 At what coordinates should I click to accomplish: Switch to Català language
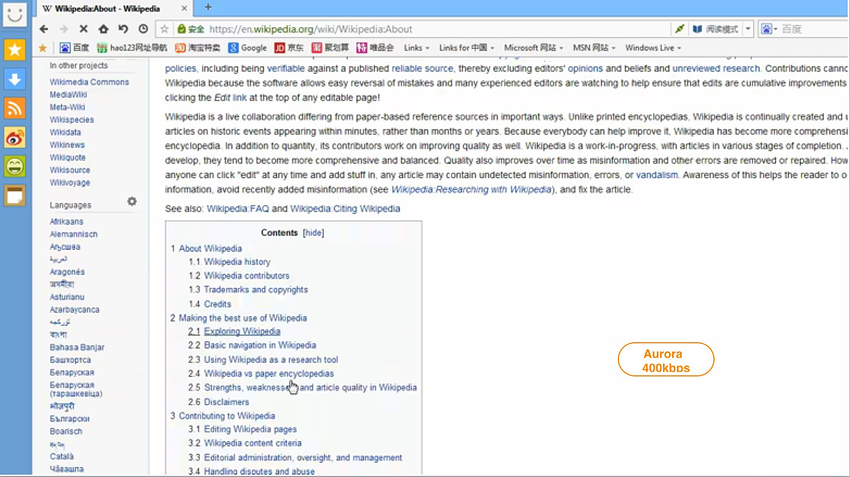pyautogui.click(x=62, y=456)
